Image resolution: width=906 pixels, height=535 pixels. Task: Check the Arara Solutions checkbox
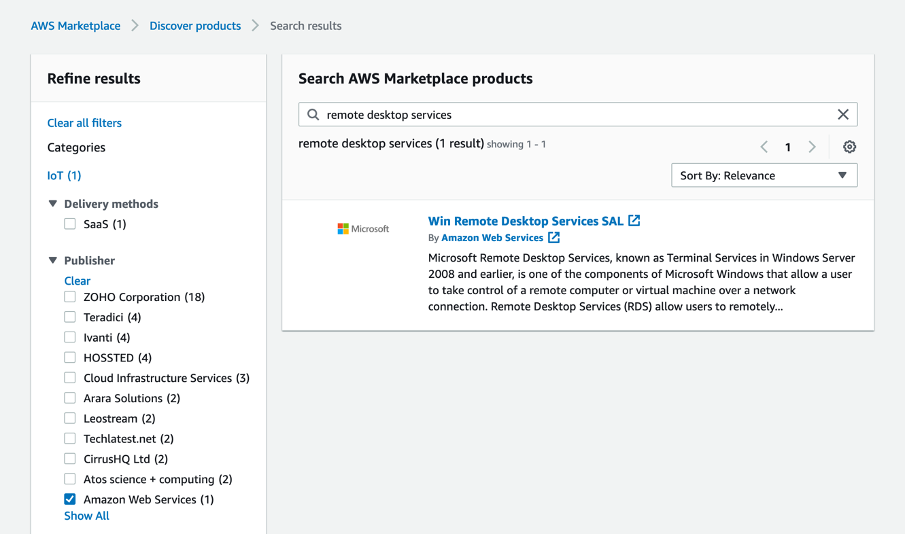tap(70, 398)
